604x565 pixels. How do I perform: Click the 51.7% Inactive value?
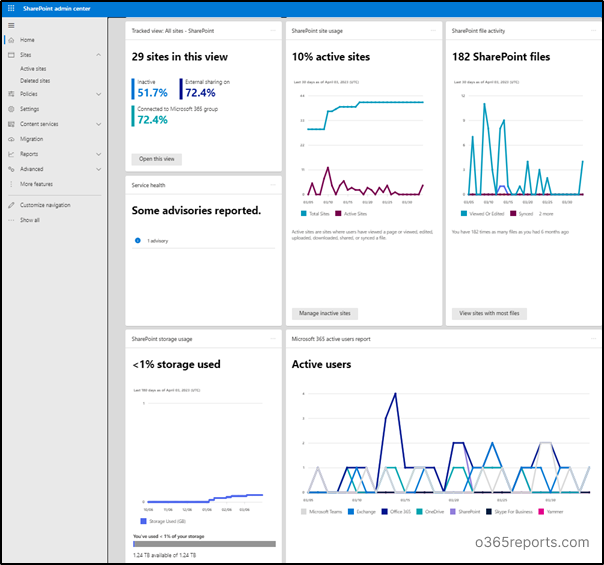pos(153,93)
